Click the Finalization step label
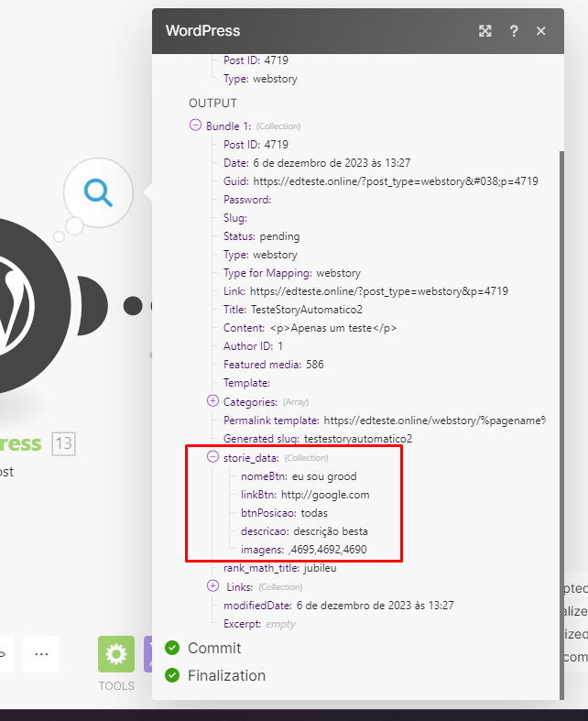The width and height of the screenshot is (588, 721). (226, 675)
